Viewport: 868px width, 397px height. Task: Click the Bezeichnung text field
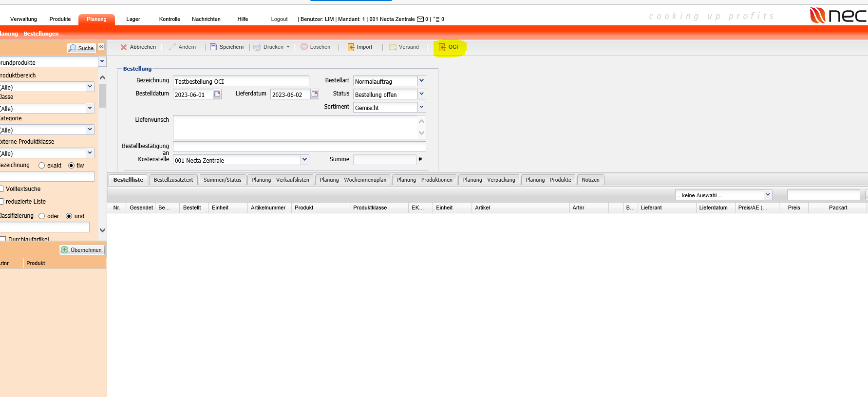point(241,81)
